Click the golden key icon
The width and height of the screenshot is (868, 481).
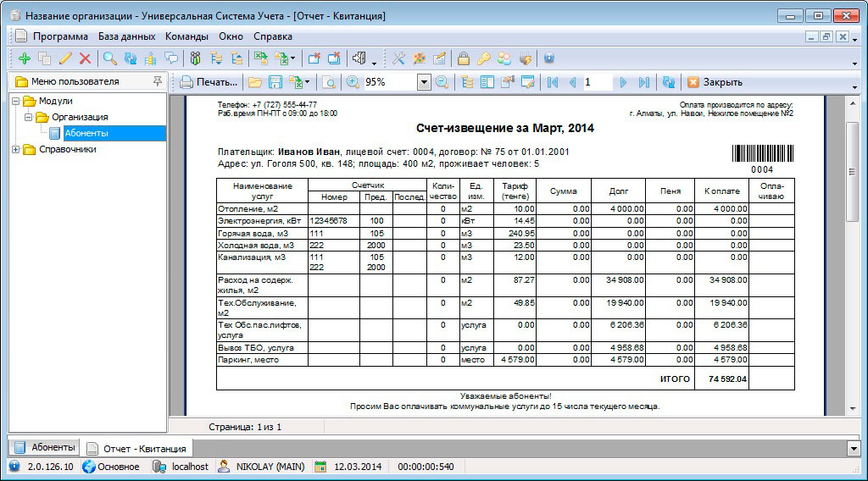tap(484, 58)
